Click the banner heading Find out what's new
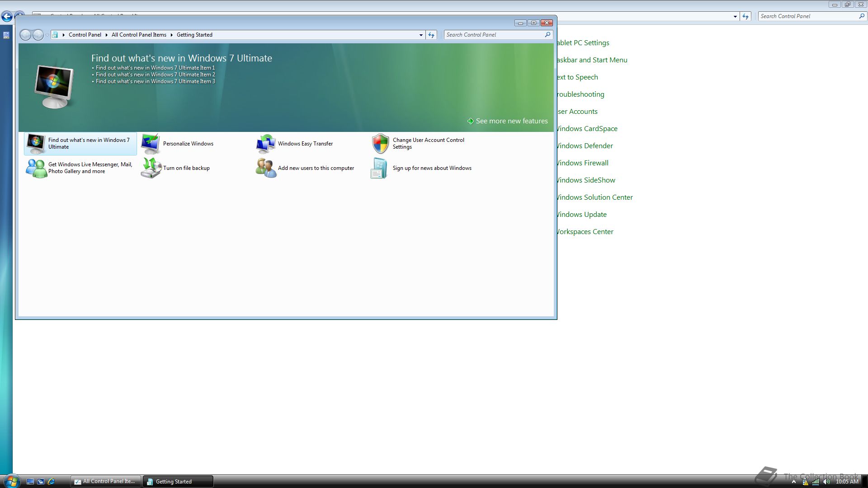 (181, 58)
